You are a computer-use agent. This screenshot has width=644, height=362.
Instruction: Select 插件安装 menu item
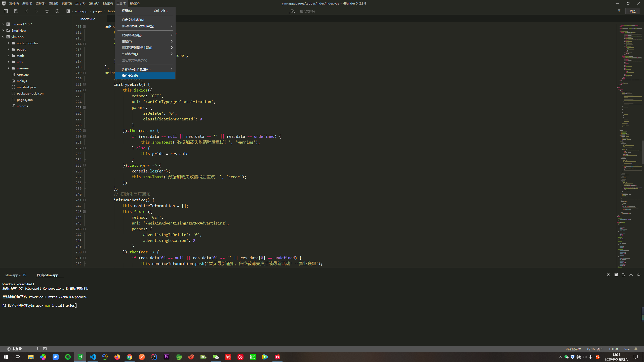pos(145,75)
